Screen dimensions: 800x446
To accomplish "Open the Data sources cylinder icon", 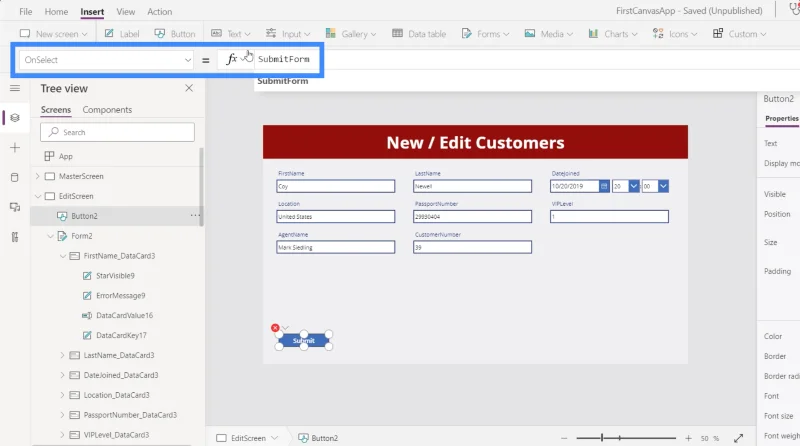I will (x=15, y=178).
